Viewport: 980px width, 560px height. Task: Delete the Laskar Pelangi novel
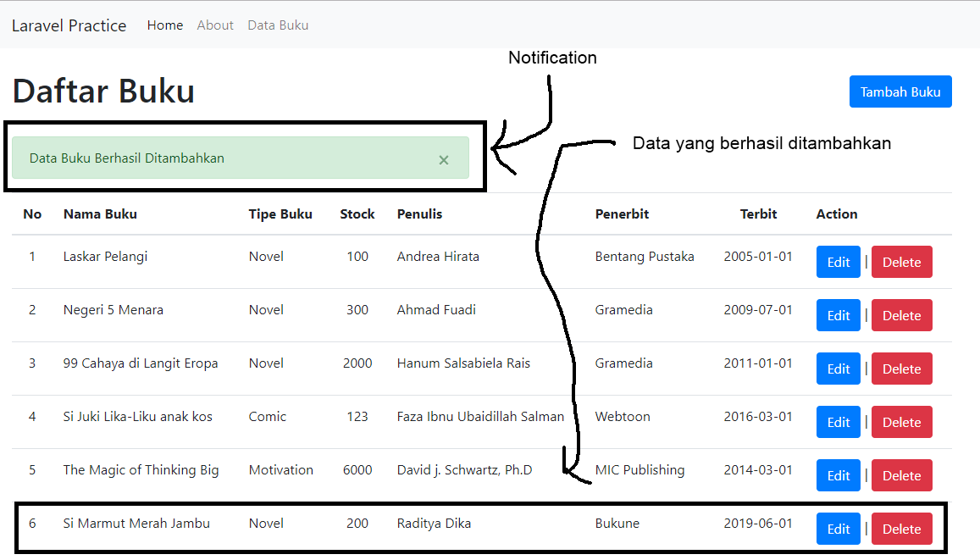[901, 262]
